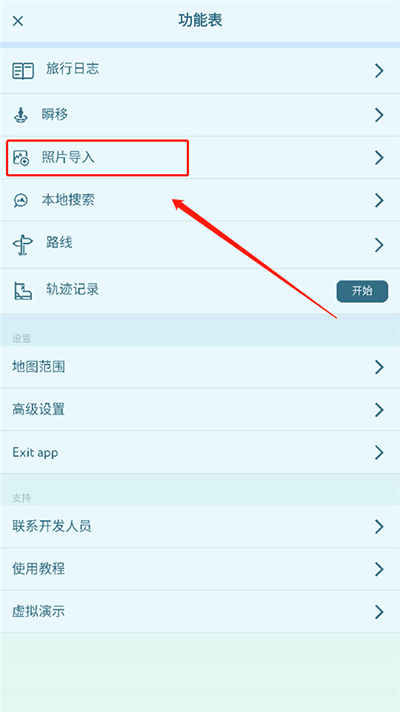Tap the 瞬移 teleport icon

21,115
